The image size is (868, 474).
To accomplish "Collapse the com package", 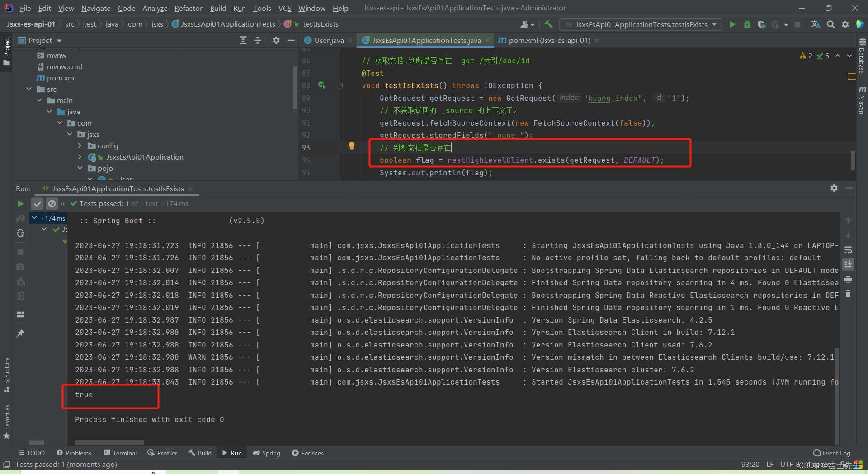I will 60,123.
